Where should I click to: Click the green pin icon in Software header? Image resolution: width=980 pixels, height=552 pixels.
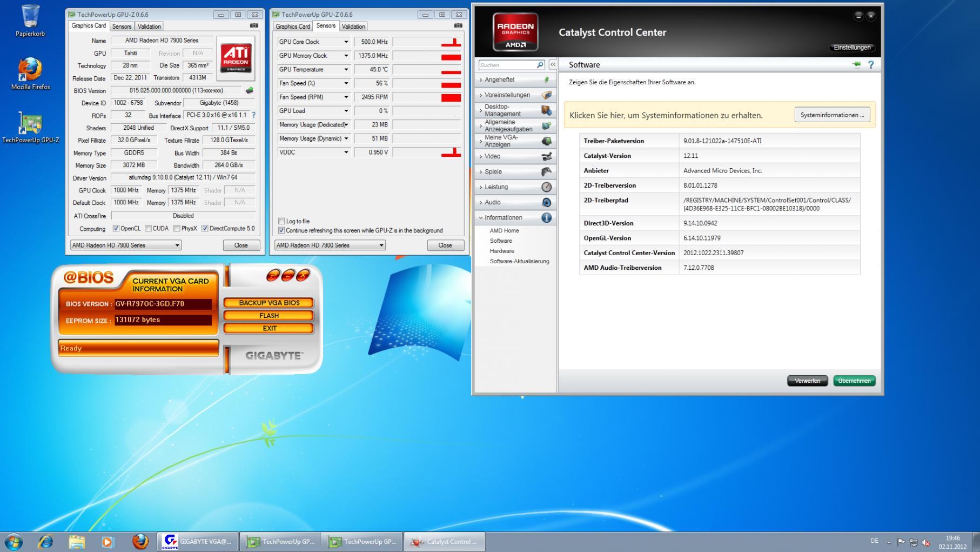[x=856, y=64]
